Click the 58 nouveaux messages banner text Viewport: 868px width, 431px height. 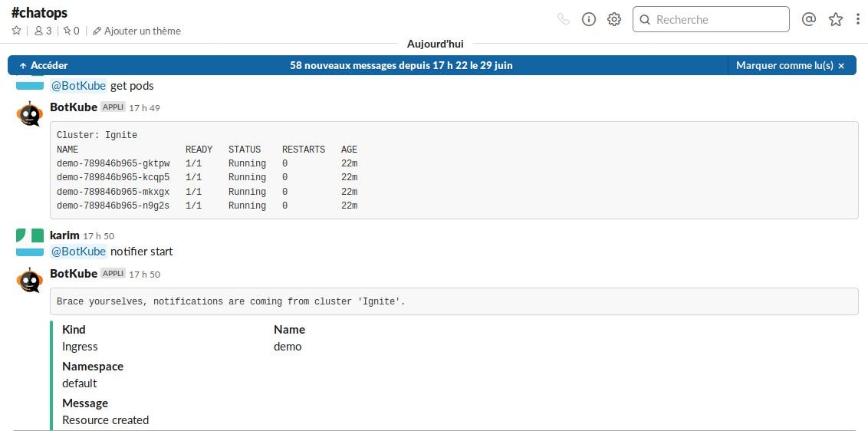point(401,65)
